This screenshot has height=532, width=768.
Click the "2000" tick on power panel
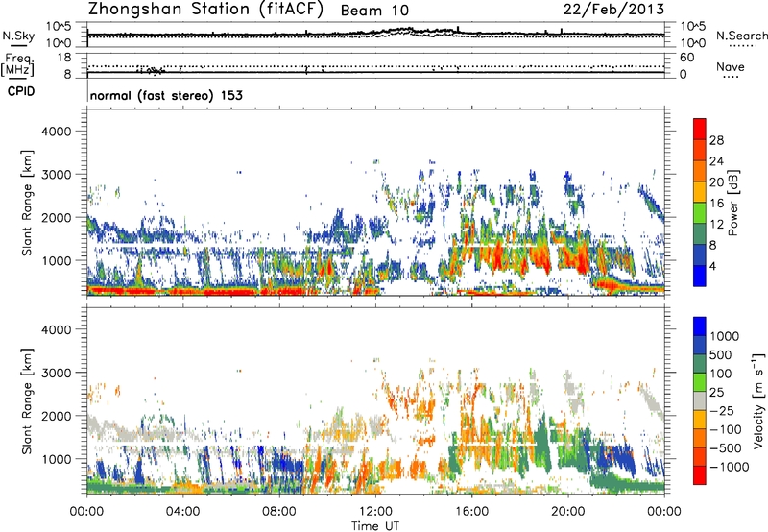click(x=56, y=217)
